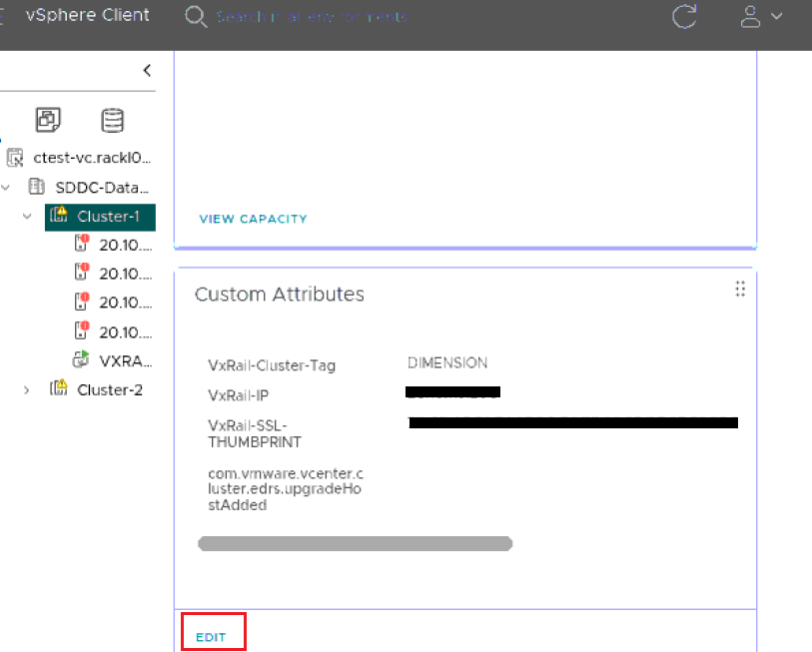Collapse the Cluster-1 tree node
The width and height of the screenshot is (812, 652).
[x=27, y=217]
